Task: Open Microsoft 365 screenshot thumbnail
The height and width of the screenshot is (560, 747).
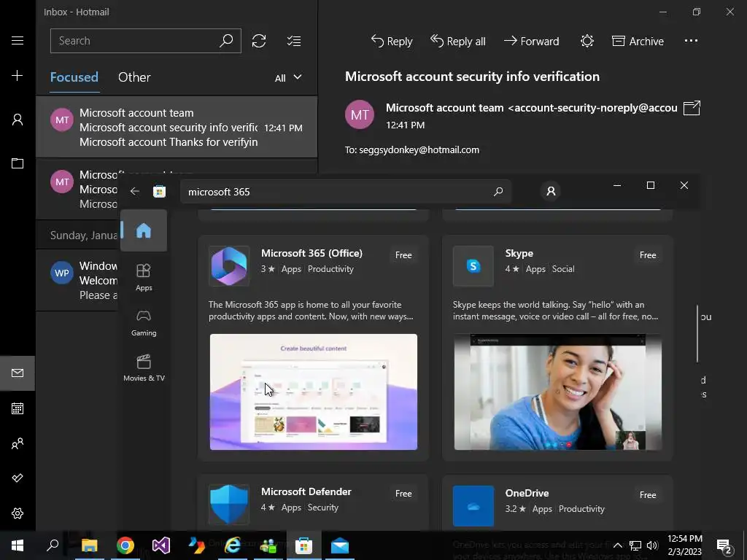Action: point(314,392)
